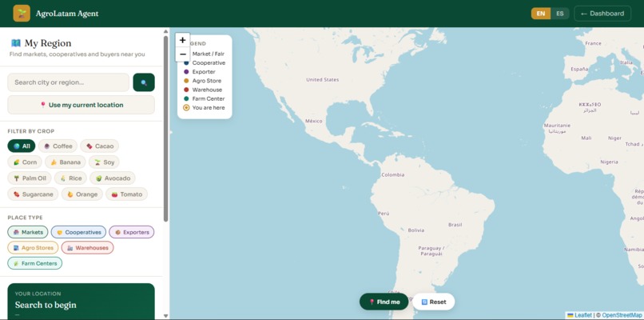This screenshot has width=644, height=320.
Task: Click the Exporter legend purple dot
Action: (x=186, y=72)
